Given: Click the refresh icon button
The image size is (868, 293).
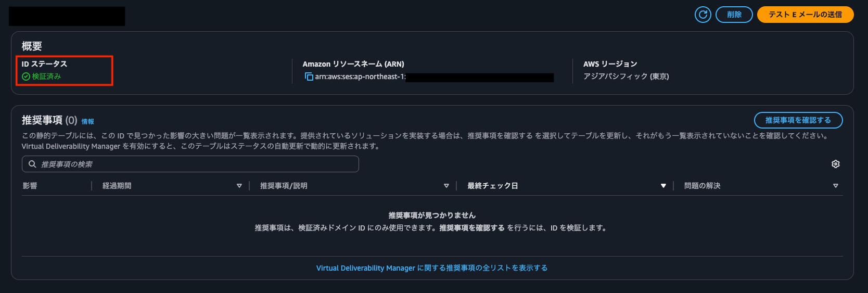Looking at the screenshot, I should tap(703, 15).
